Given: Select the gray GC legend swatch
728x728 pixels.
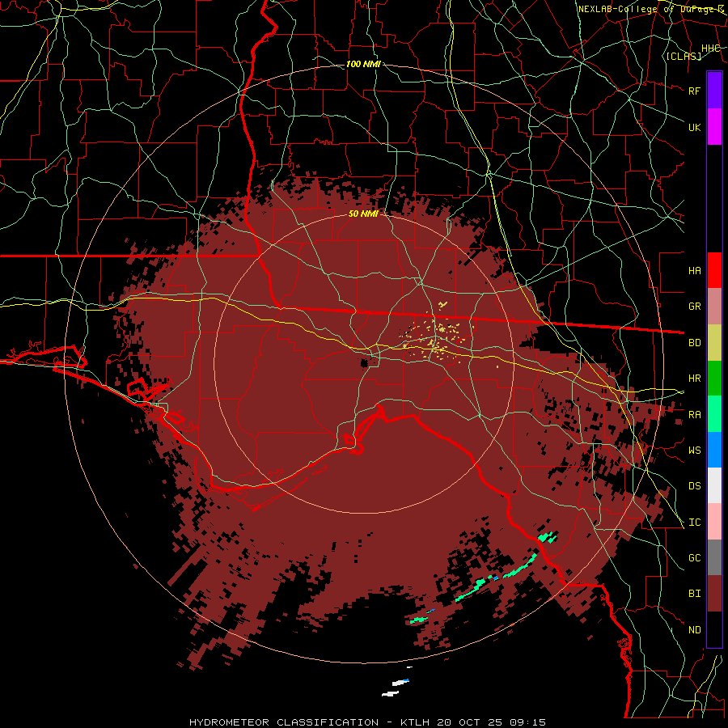Looking at the screenshot, I should (x=714, y=557).
